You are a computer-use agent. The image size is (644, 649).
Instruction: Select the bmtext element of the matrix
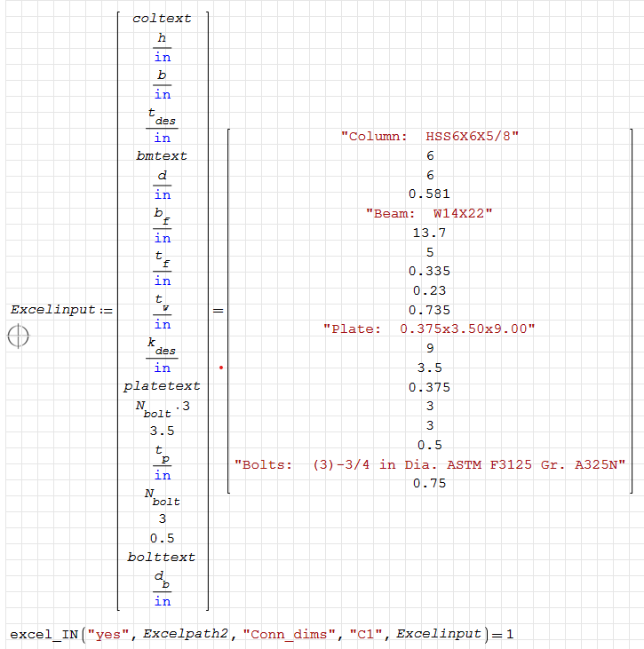point(162,155)
